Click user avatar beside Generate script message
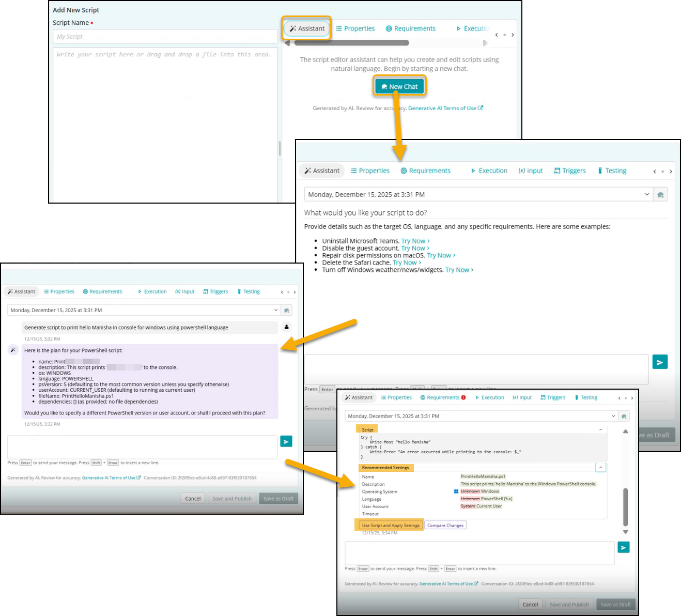Image resolution: width=681 pixels, height=616 pixels. [x=287, y=327]
